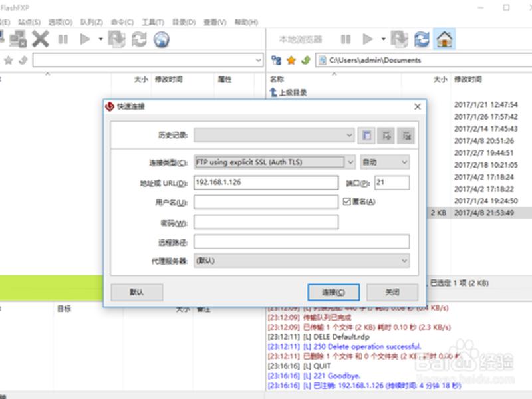Click the disconnect server icon in left toolbar
Viewport: 532px width, 399px height.
18,39
